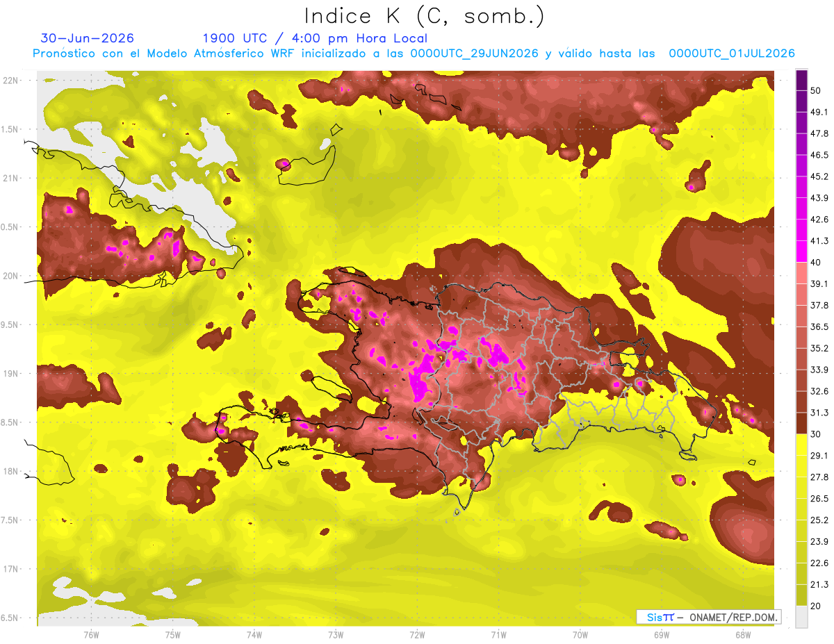Click the 18N latitude label
The height and width of the screenshot is (644, 834).
point(11,471)
